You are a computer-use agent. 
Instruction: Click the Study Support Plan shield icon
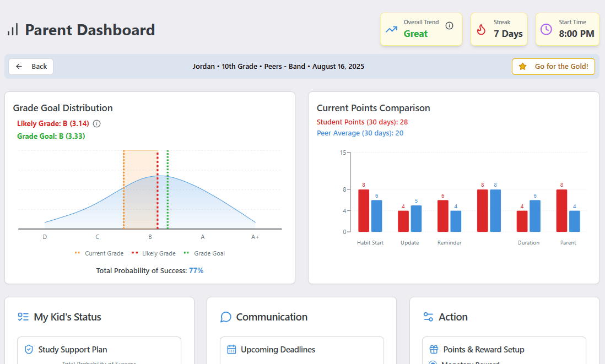point(29,350)
